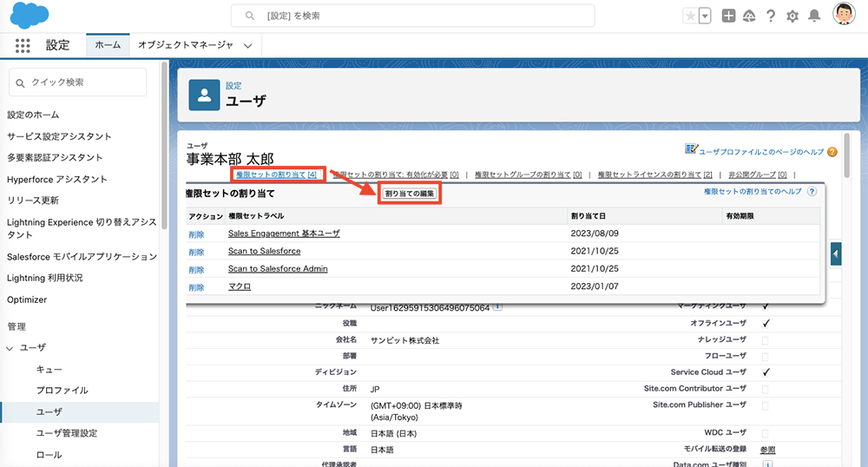Click 権限セットグループの割り当て [0] link
The width and height of the screenshot is (868, 467).
[528, 174]
